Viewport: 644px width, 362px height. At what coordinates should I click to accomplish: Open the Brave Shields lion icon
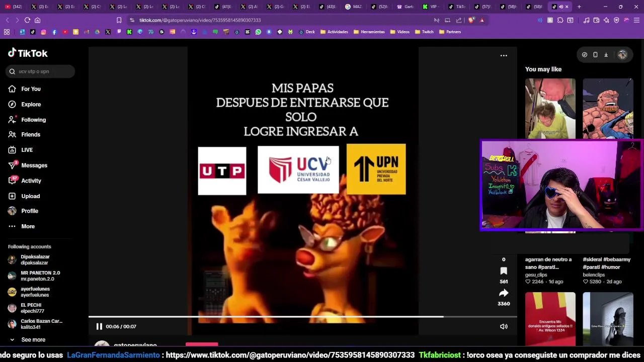coord(471,20)
